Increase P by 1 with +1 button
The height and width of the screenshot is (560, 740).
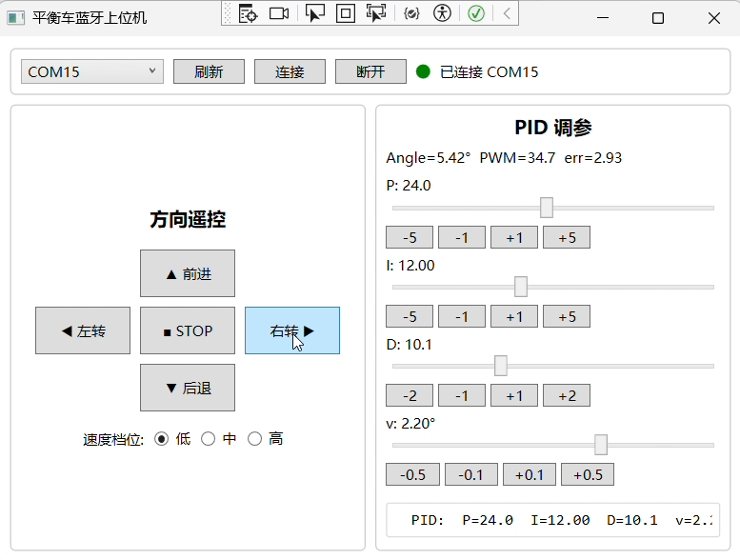(514, 237)
